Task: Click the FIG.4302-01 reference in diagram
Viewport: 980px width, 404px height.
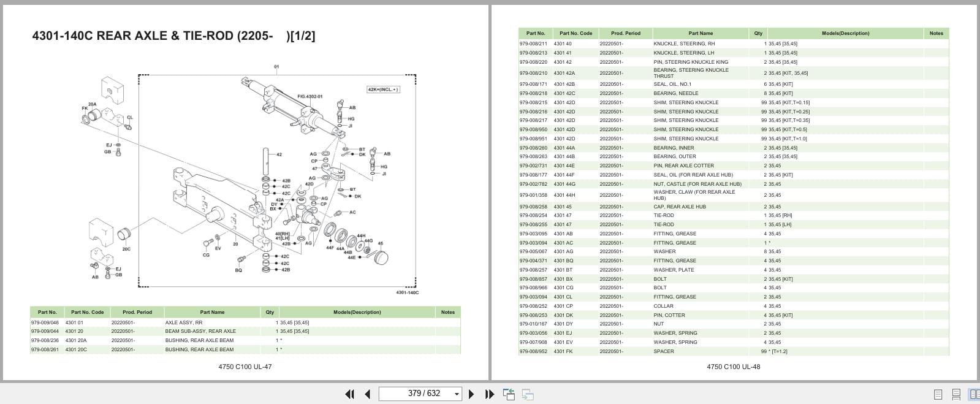Action: tap(310, 96)
